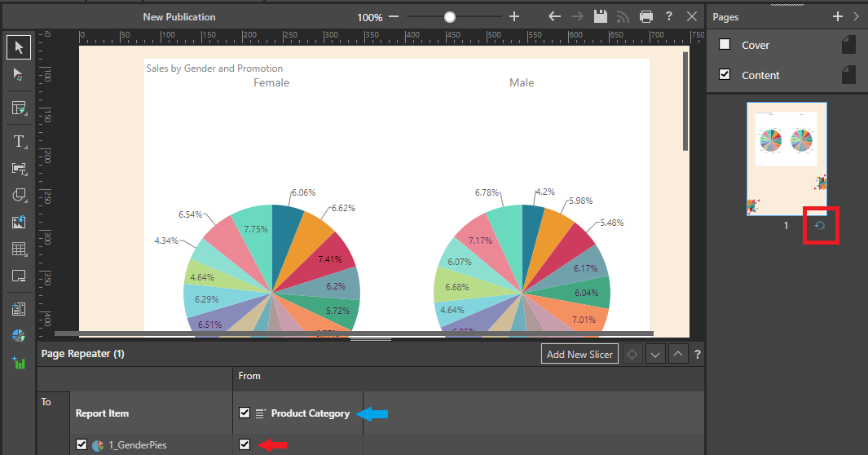
Task: Click the Text tool in left toolbar
Action: [x=19, y=142]
